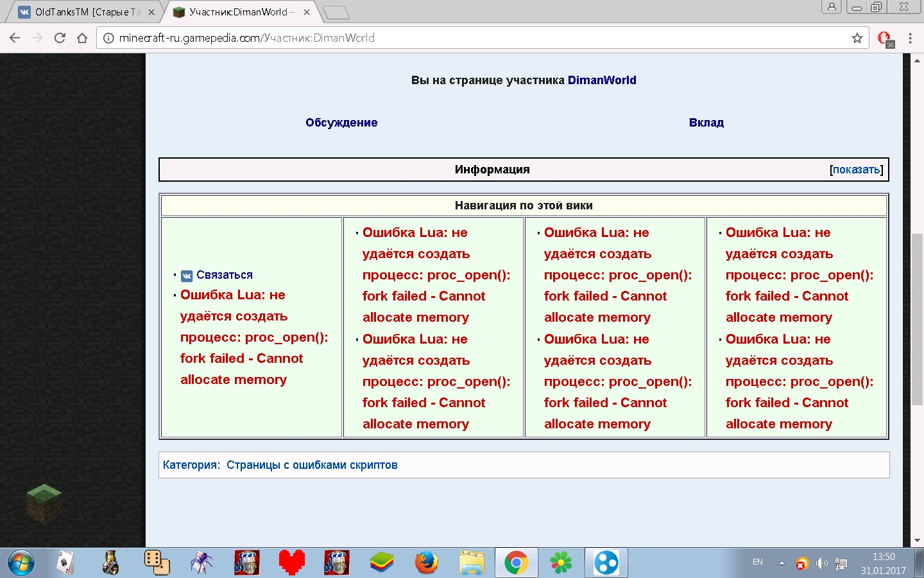This screenshot has width=924, height=578.
Task: Expand the Информация section with показать
Action: click(857, 170)
